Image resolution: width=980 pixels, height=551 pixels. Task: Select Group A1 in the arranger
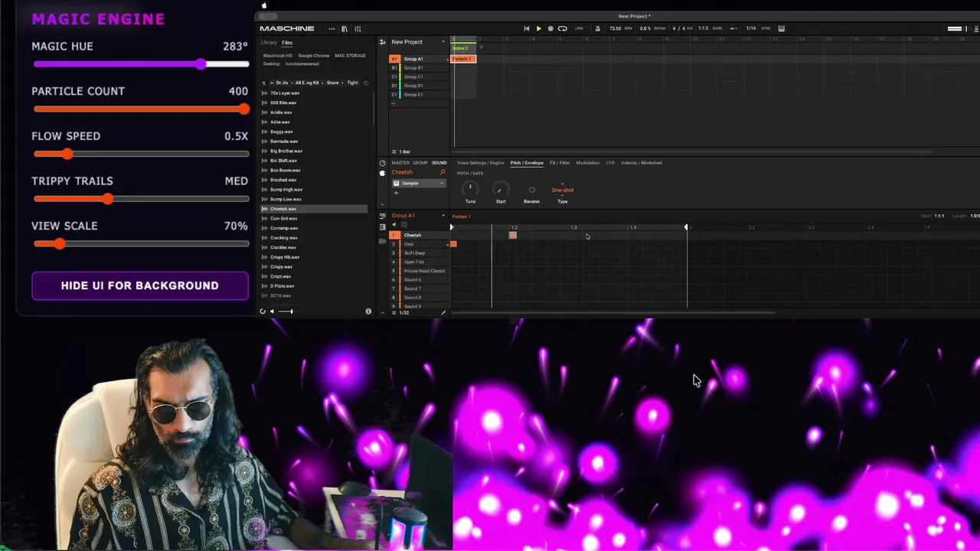pos(420,59)
